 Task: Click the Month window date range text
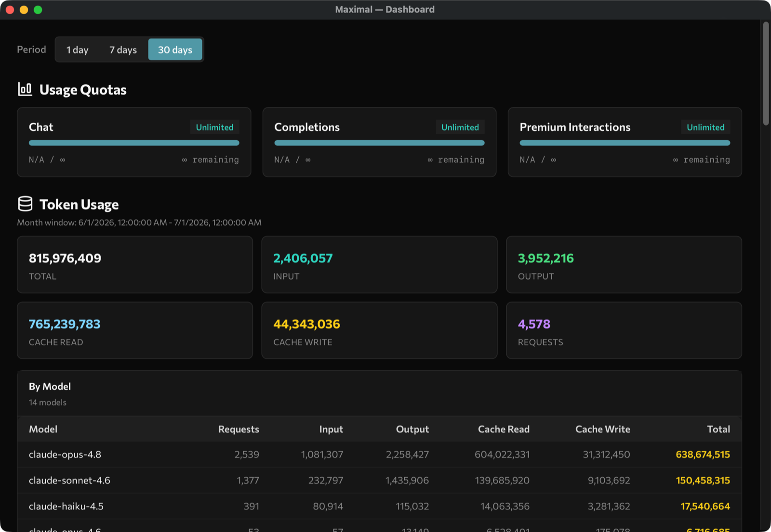139,222
